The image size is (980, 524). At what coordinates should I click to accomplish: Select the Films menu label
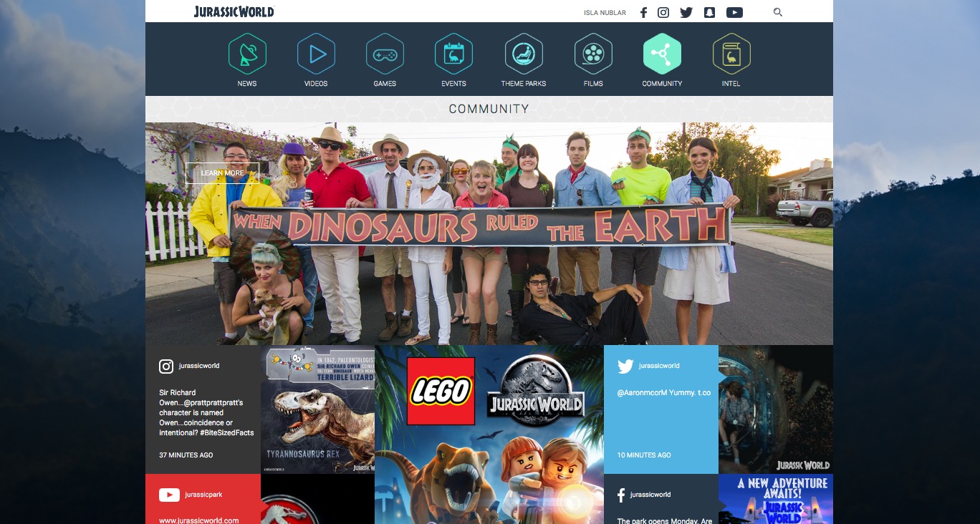[x=593, y=84]
